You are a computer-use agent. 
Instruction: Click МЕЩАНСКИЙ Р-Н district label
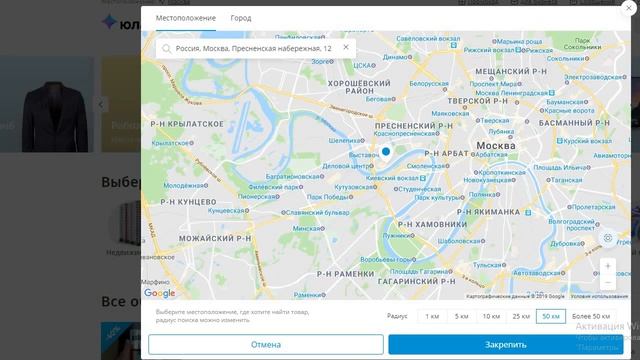point(511,72)
